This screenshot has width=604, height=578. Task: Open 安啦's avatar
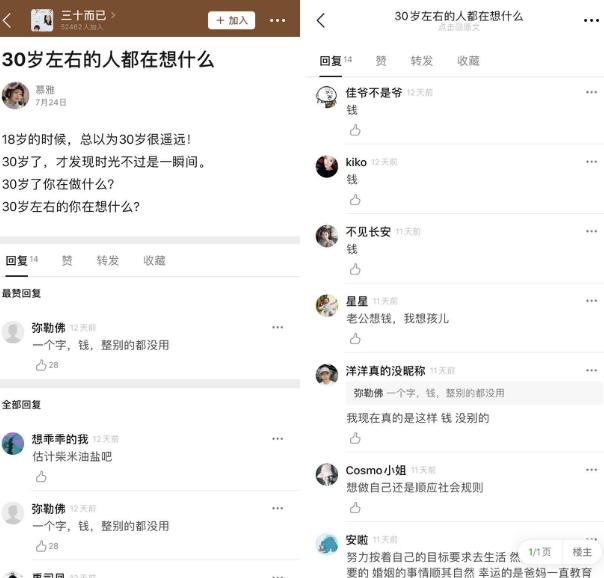point(327,544)
